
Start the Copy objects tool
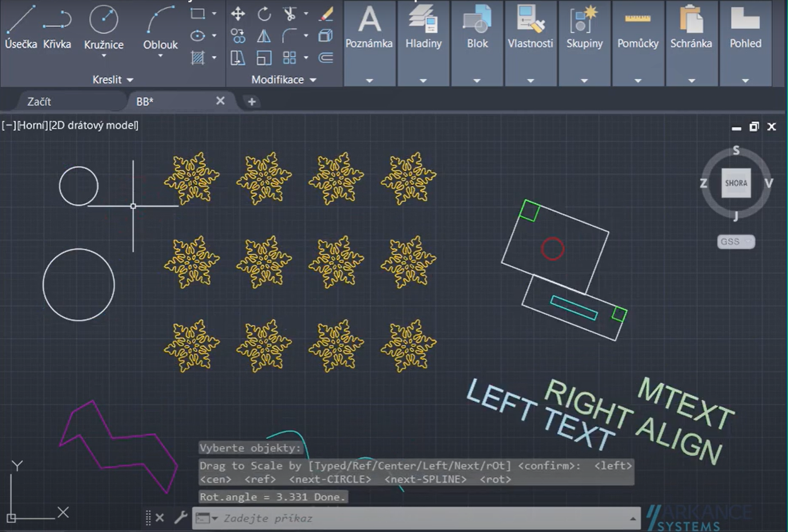point(238,35)
